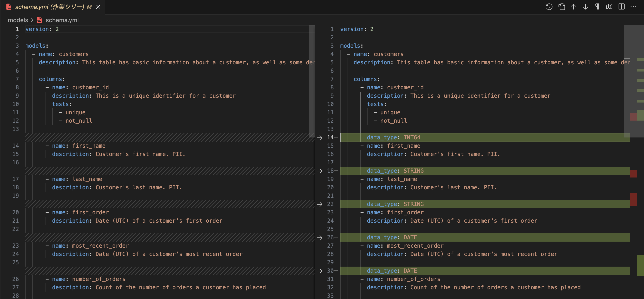Image resolution: width=644 pixels, height=299 pixels.
Task: Open More Actions ellipsis menu
Action: [x=633, y=7]
